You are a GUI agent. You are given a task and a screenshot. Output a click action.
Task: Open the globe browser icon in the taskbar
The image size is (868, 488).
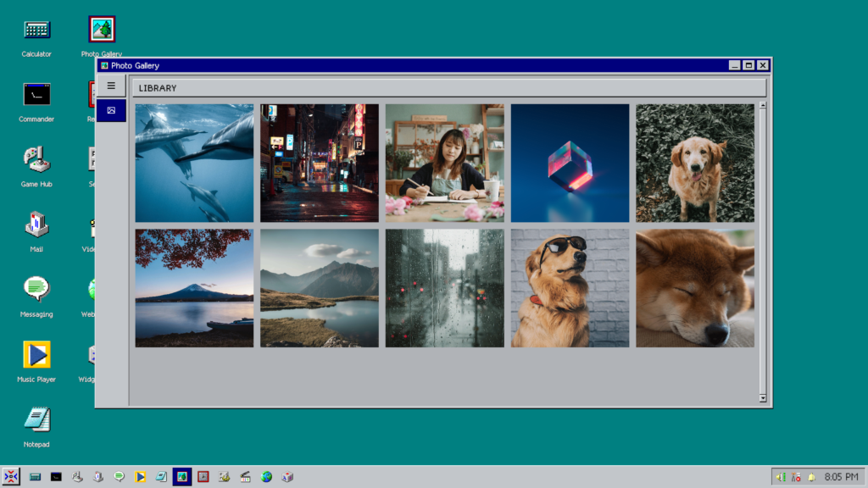pyautogui.click(x=265, y=476)
